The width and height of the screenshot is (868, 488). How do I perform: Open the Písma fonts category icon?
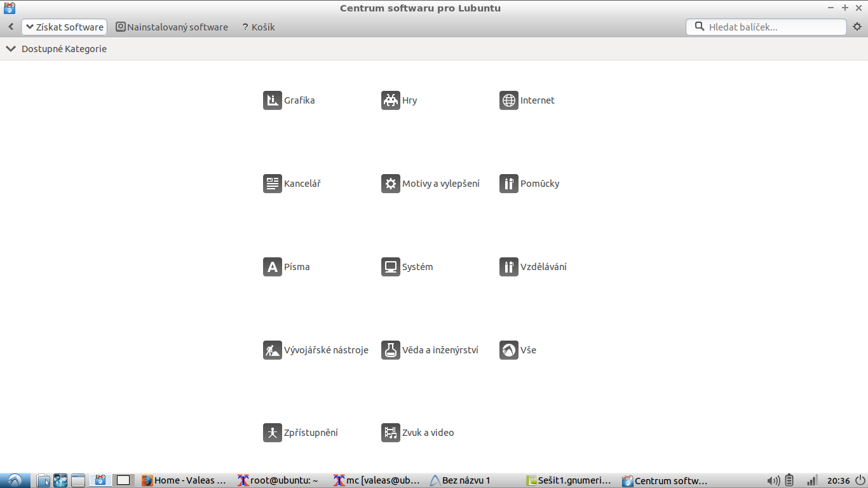pyautogui.click(x=273, y=267)
